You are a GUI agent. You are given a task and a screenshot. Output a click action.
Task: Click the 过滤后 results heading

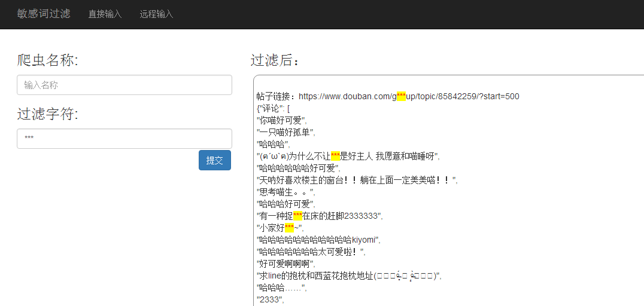coord(274,60)
